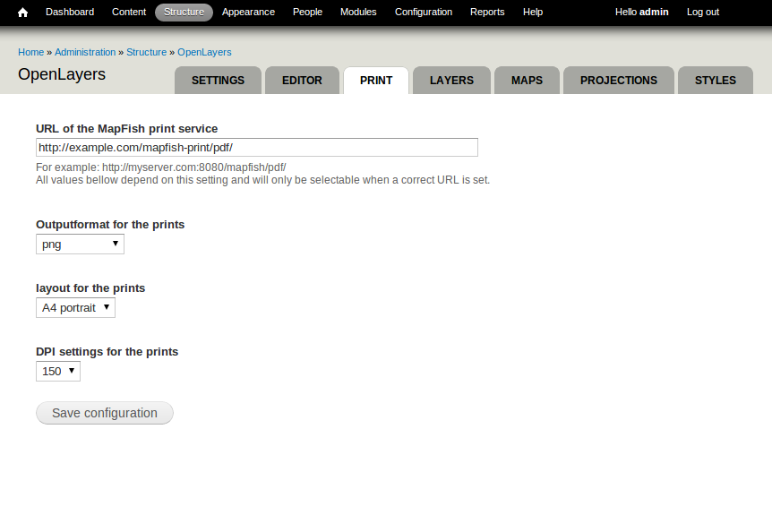
Task: Switch to the Settings tab
Action: [x=219, y=81]
